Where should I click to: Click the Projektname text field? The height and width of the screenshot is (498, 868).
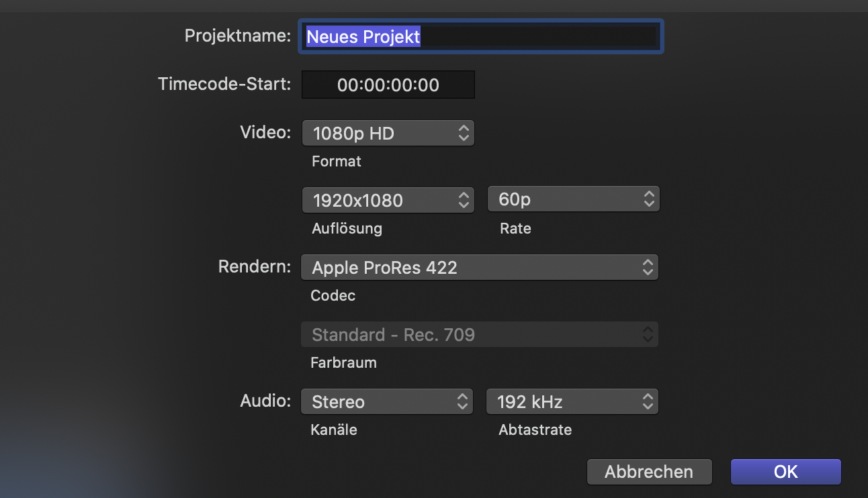[481, 36]
